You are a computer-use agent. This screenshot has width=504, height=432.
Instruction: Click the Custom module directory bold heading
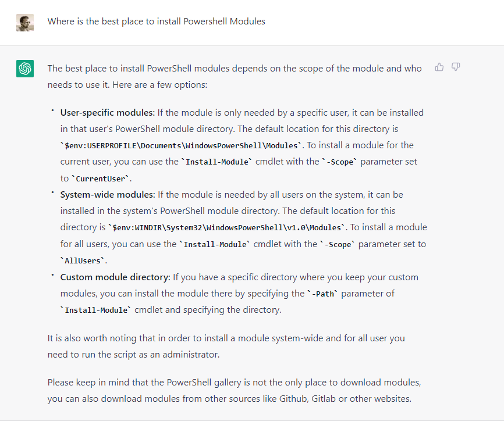pos(115,277)
